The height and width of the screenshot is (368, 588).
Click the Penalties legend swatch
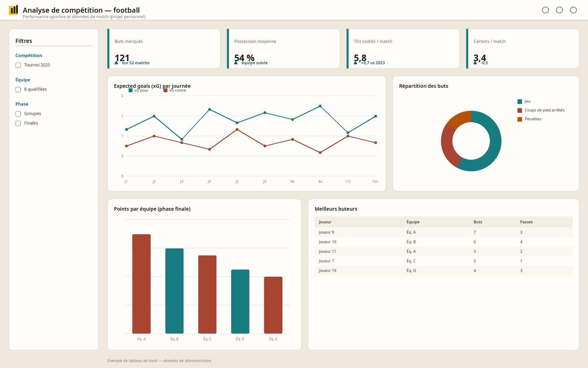coord(520,119)
